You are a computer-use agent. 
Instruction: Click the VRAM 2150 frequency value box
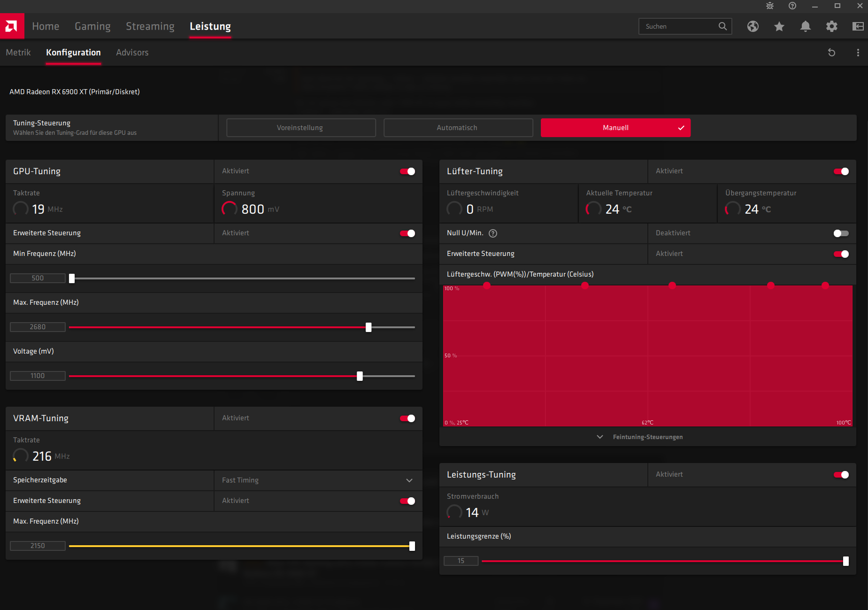click(38, 546)
